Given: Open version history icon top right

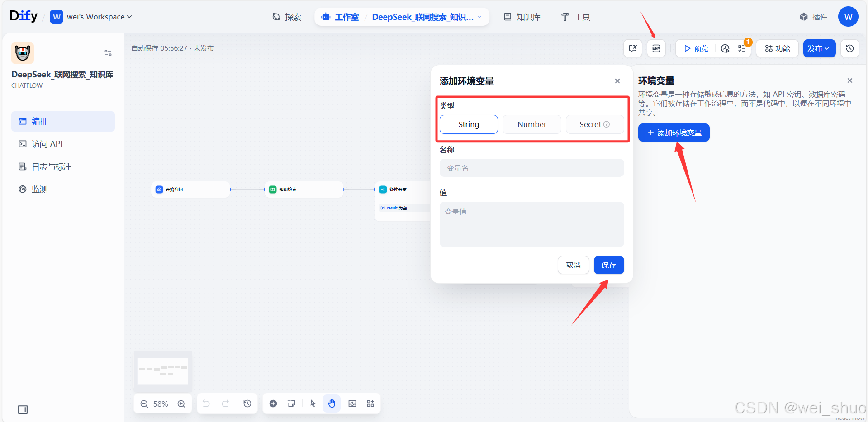Looking at the screenshot, I should tap(850, 48).
